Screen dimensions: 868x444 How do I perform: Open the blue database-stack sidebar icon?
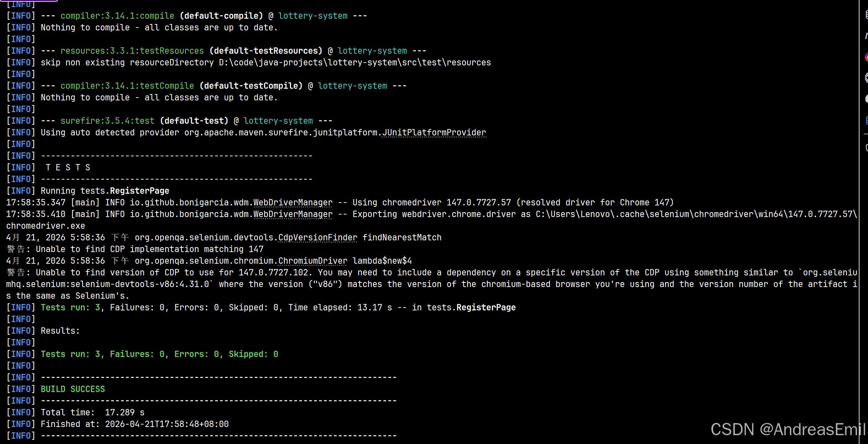point(866,121)
